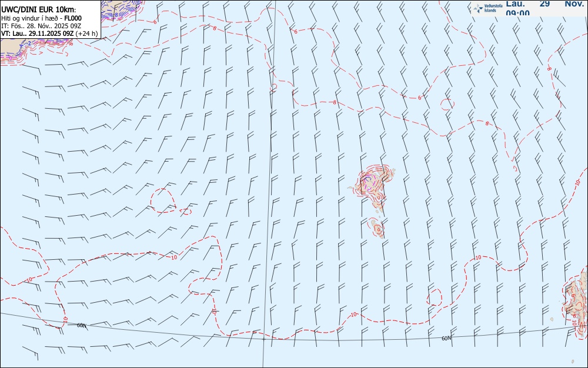The image size is (588, 368).
Task: Click the '60N' latitude label near western edge
Action: point(81,325)
